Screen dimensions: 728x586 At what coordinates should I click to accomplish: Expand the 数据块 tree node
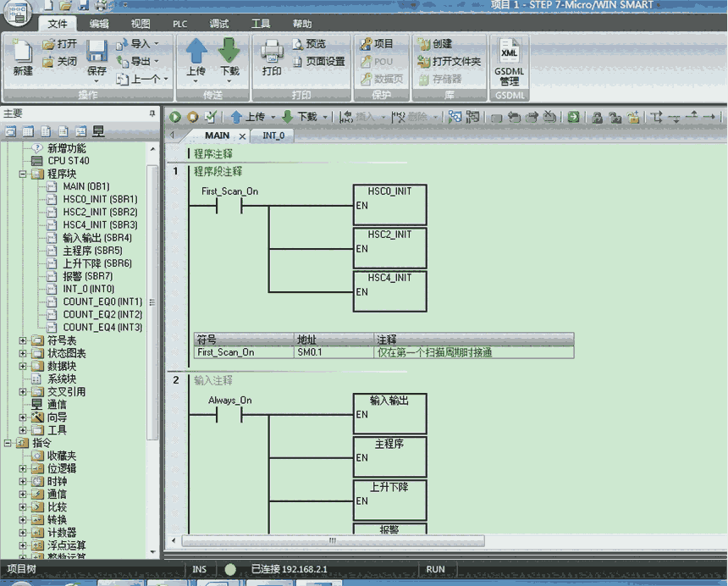pos(22,366)
